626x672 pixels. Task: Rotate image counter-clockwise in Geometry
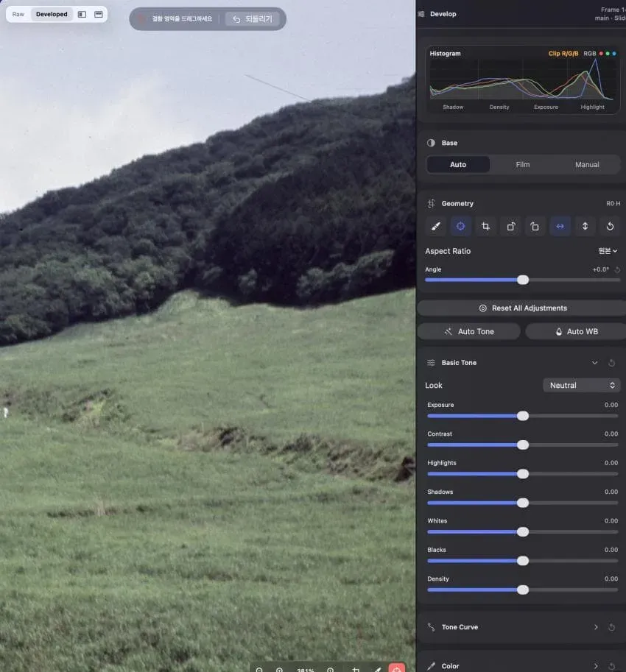(x=535, y=226)
